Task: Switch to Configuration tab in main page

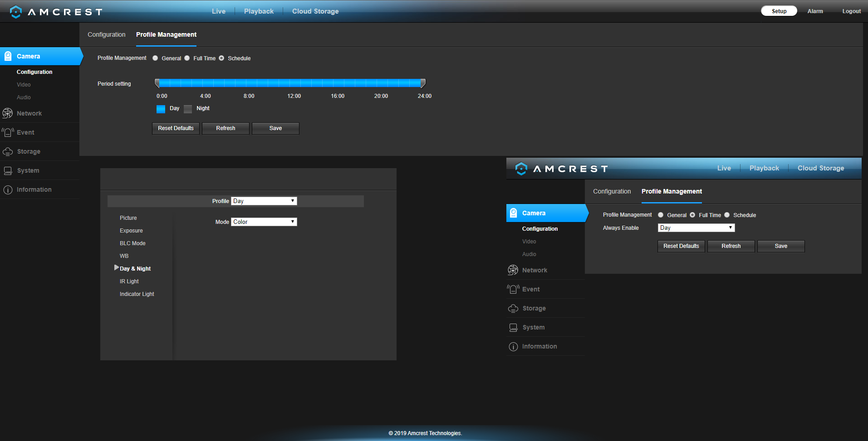Action: tap(107, 34)
